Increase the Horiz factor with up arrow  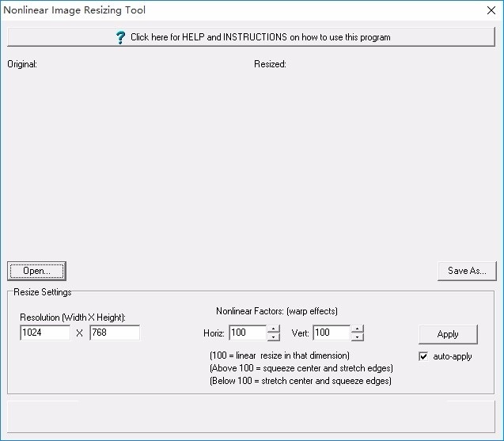pos(273,329)
